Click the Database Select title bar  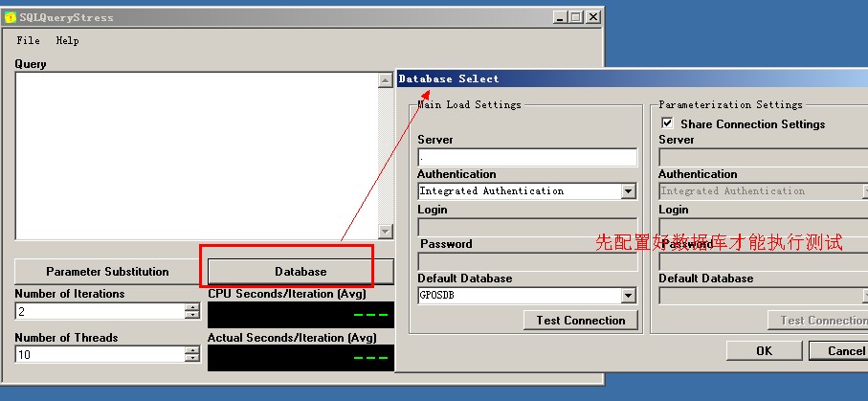tap(633, 78)
